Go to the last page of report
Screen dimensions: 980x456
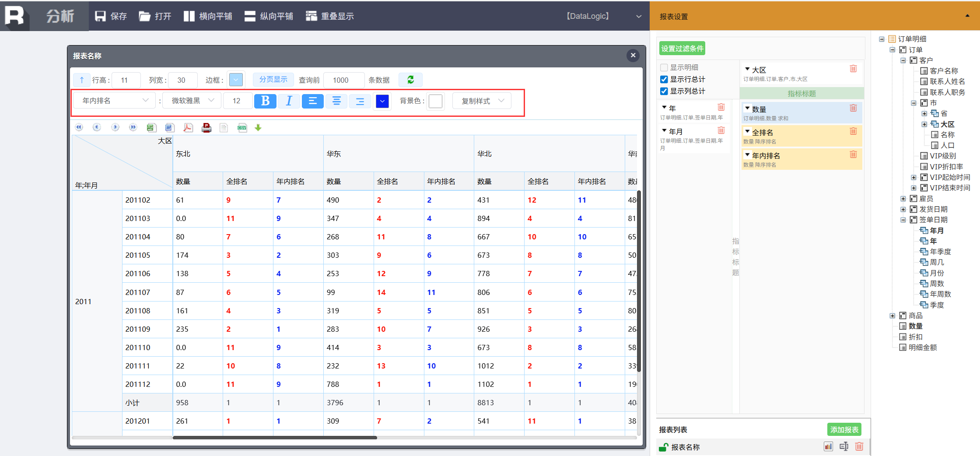pyautogui.click(x=133, y=127)
